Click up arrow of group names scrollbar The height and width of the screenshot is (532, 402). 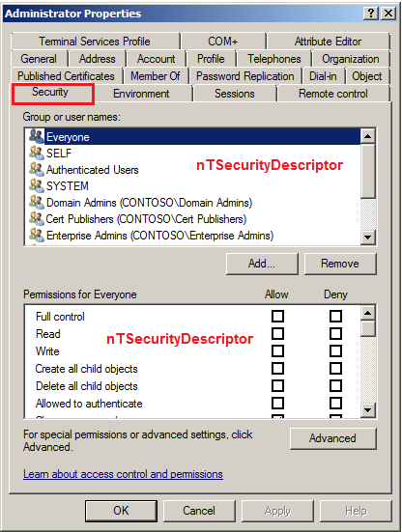[x=368, y=136]
